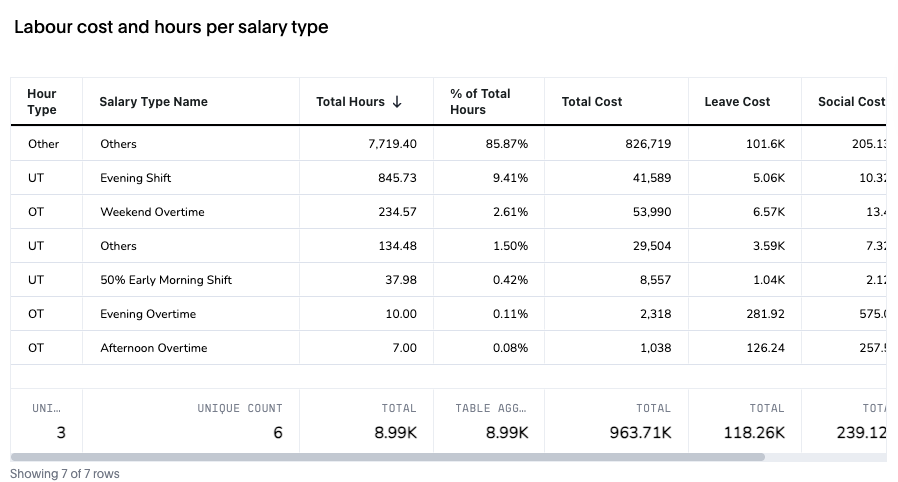The width and height of the screenshot is (898, 482).
Task: Click the % of Total Hours header
Action: (480, 102)
